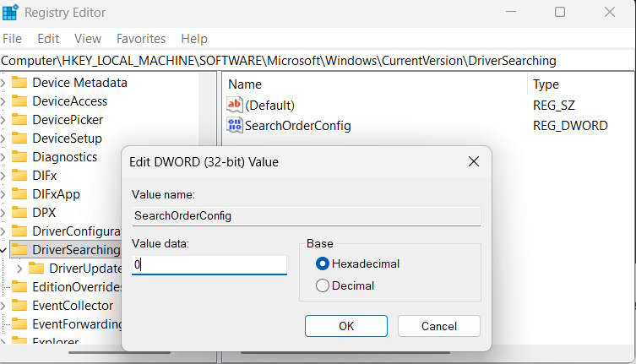Select the DPX tree key label

tap(44, 213)
